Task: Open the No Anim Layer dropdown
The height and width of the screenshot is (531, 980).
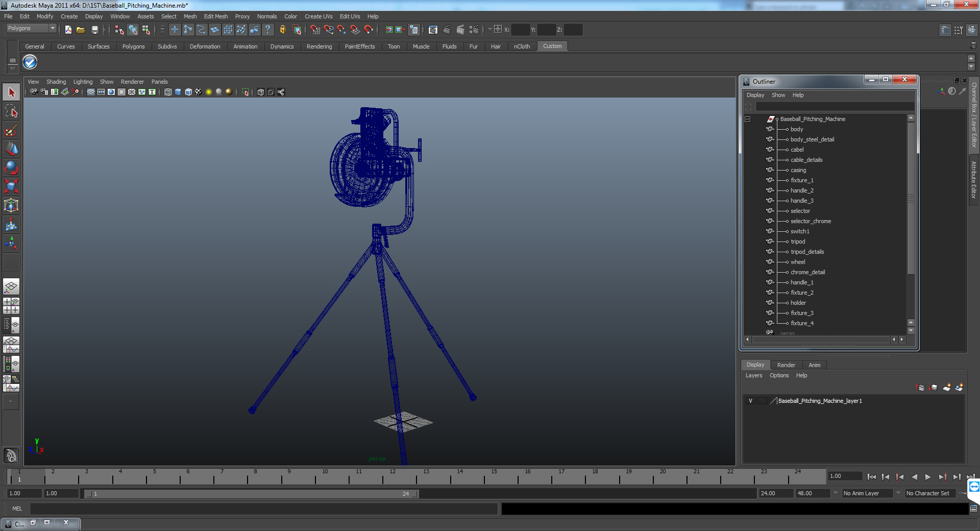Action: click(x=836, y=493)
